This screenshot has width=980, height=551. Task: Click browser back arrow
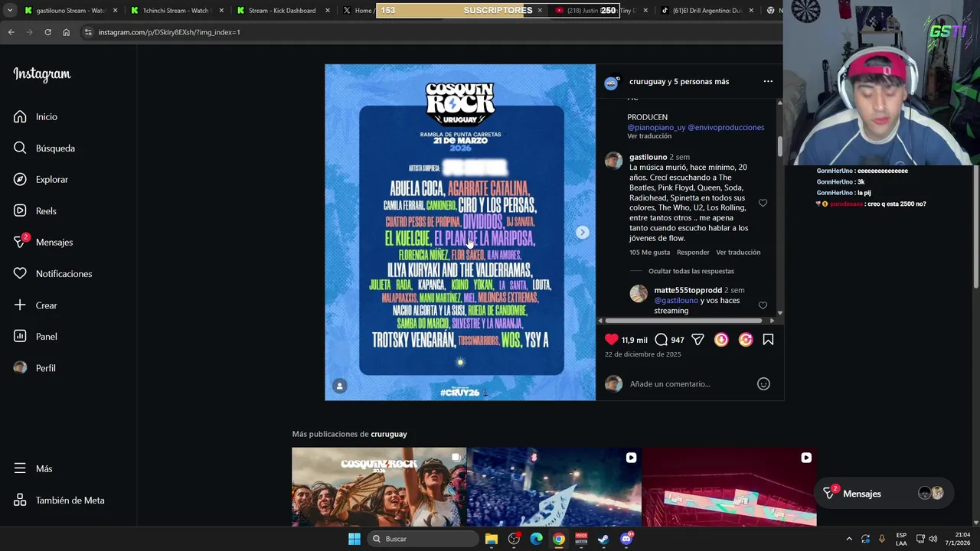11,32
